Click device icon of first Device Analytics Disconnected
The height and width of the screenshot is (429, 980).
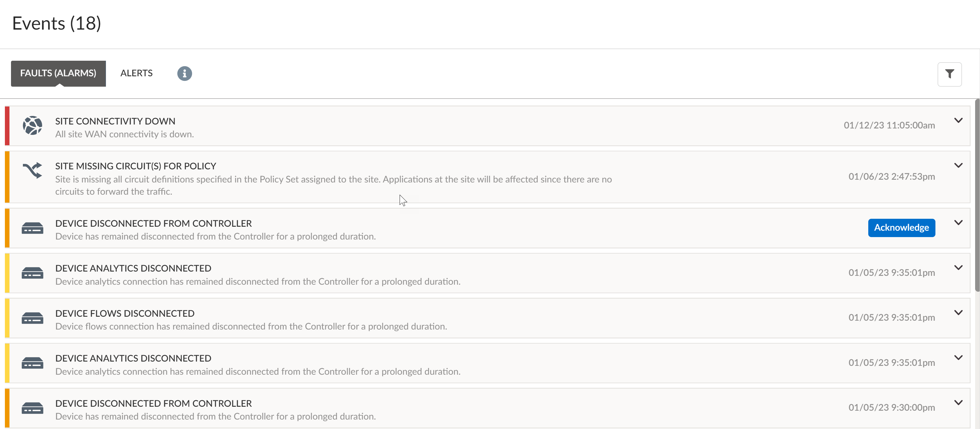pos(32,273)
